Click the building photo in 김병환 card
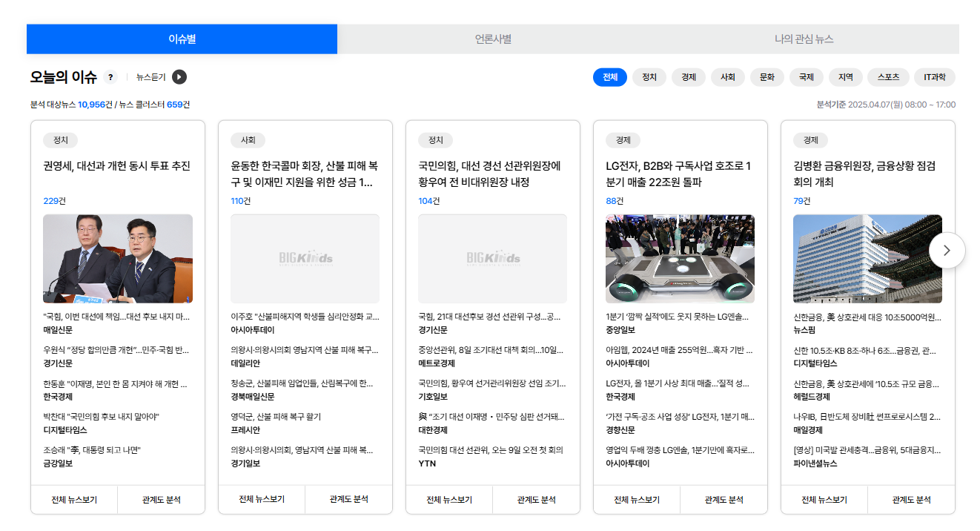 [x=868, y=259]
